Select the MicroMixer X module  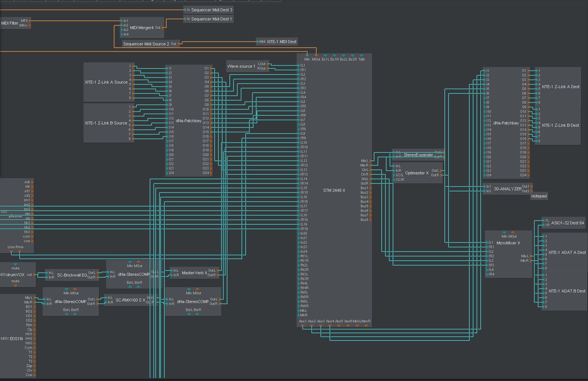tap(508, 254)
